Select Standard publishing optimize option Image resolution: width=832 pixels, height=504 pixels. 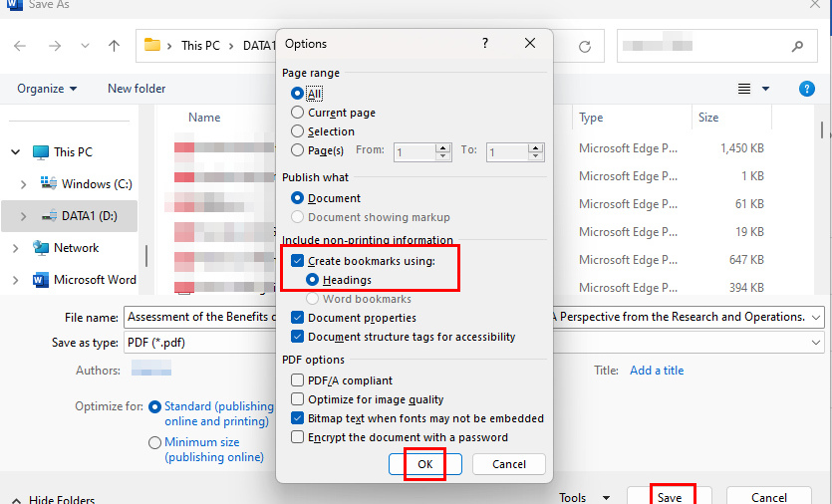(154, 407)
